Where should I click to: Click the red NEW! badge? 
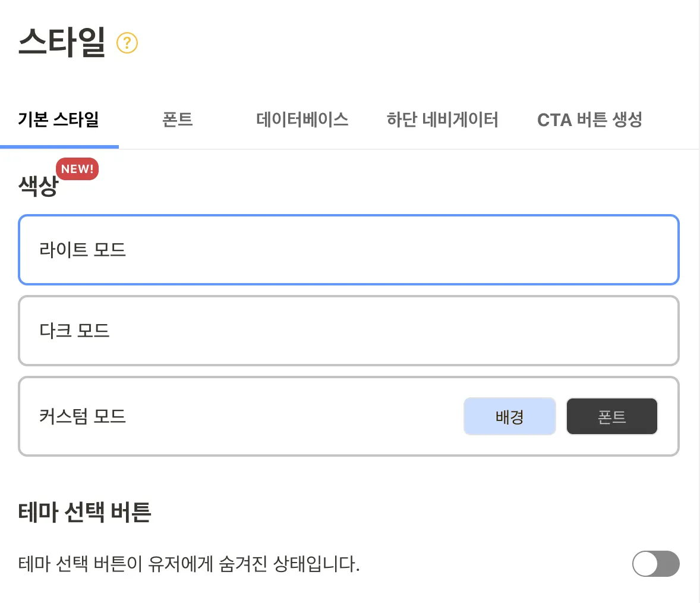tap(77, 169)
